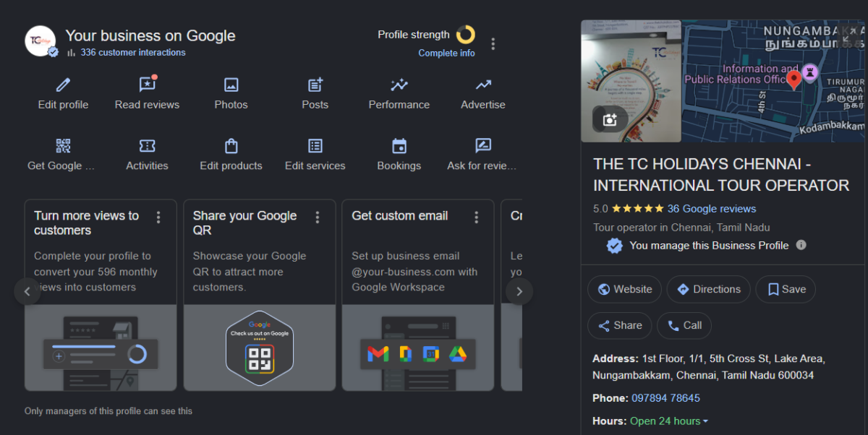Screen dimensions: 868x435
Task: Click the Website button
Action: (624, 289)
